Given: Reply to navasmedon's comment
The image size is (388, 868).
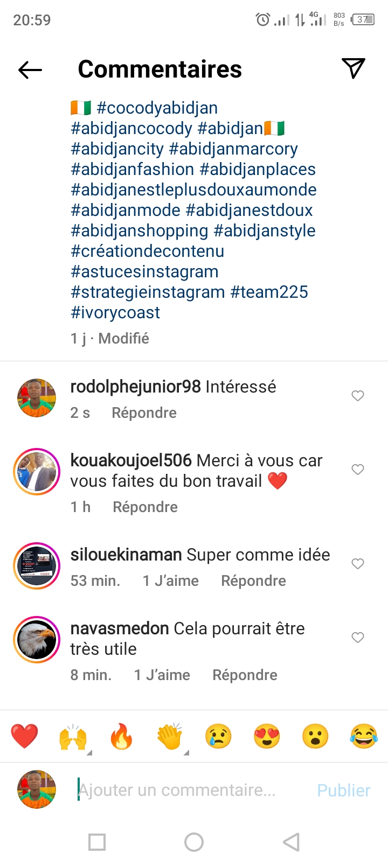Looking at the screenshot, I should coord(245,675).
